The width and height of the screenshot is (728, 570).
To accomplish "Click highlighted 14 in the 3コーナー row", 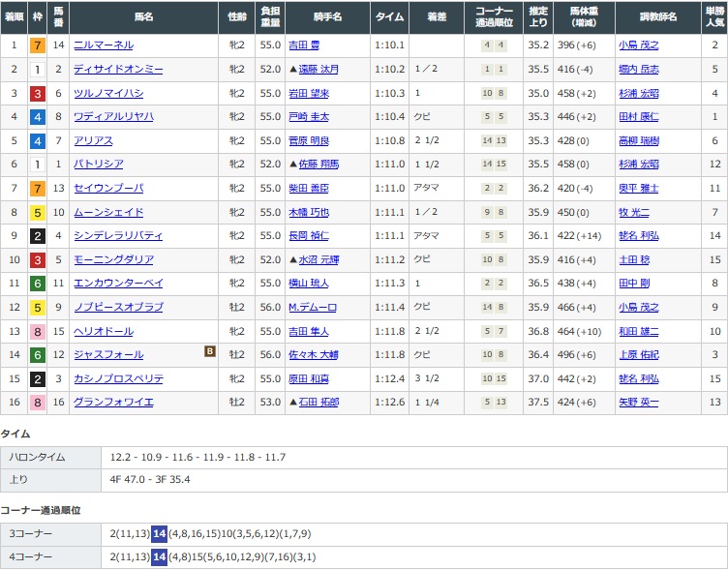I will (x=159, y=533).
